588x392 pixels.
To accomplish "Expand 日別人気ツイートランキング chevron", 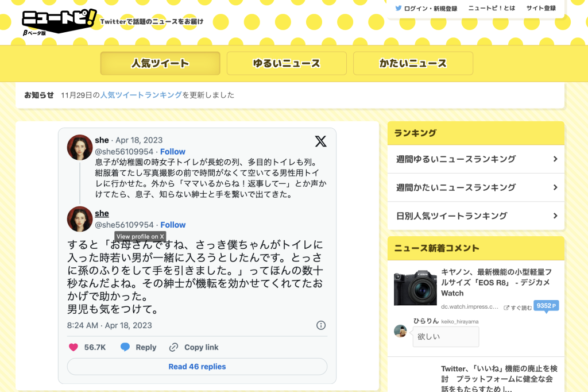I will (555, 216).
